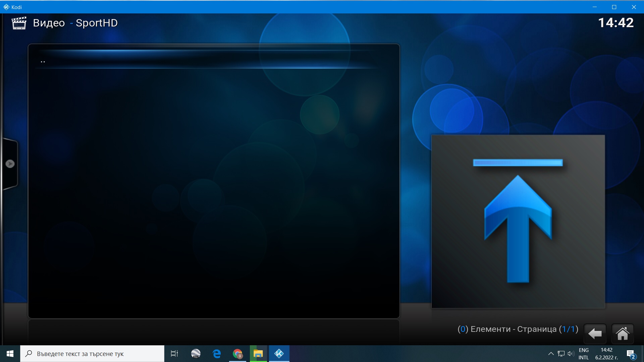Screen dimensions: 644x362
Task: Click the video clapperboard icon in header
Action: (19, 23)
